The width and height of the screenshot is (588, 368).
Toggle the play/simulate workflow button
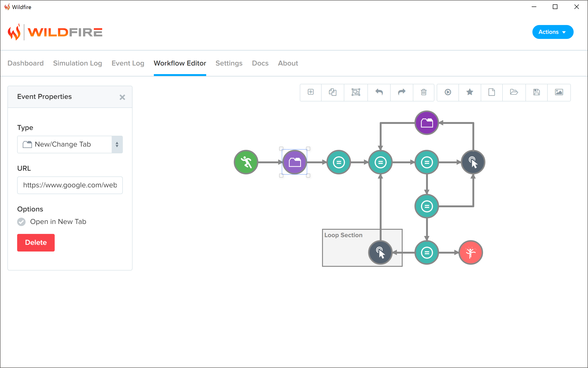(x=447, y=92)
